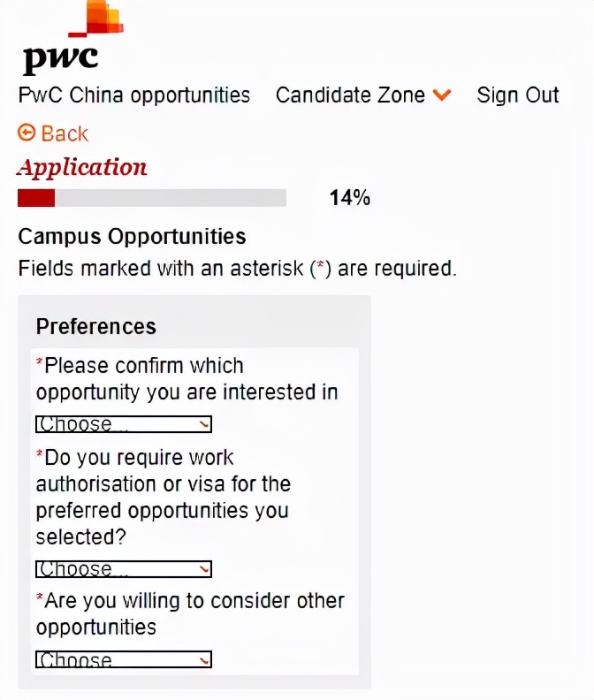Viewport: 594px width, 700px height.
Task: Click Sign Out
Action: pos(518,95)
